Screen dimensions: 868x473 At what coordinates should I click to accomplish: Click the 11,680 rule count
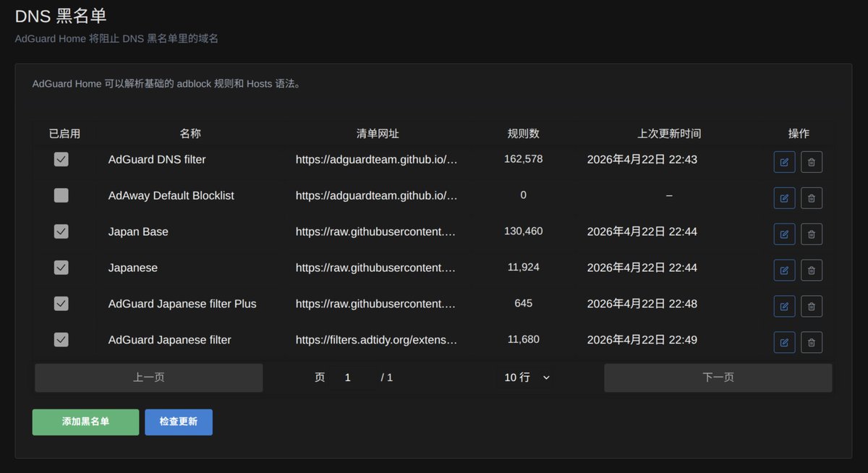524,339
